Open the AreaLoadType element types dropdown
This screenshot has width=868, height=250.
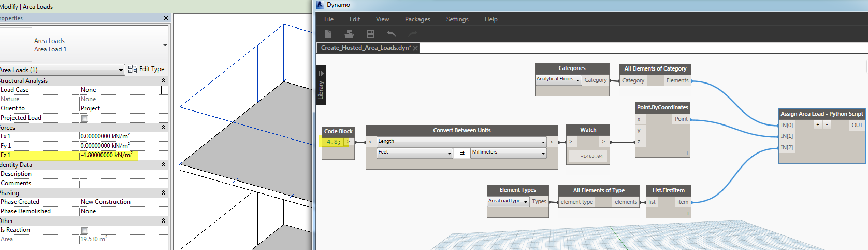coord(508,201)
